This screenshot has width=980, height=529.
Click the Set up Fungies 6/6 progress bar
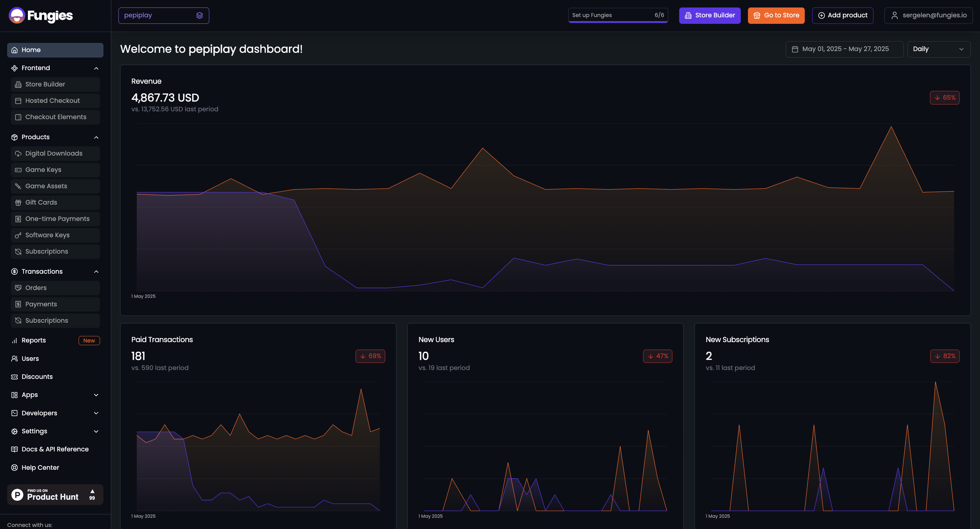[618, 16]
